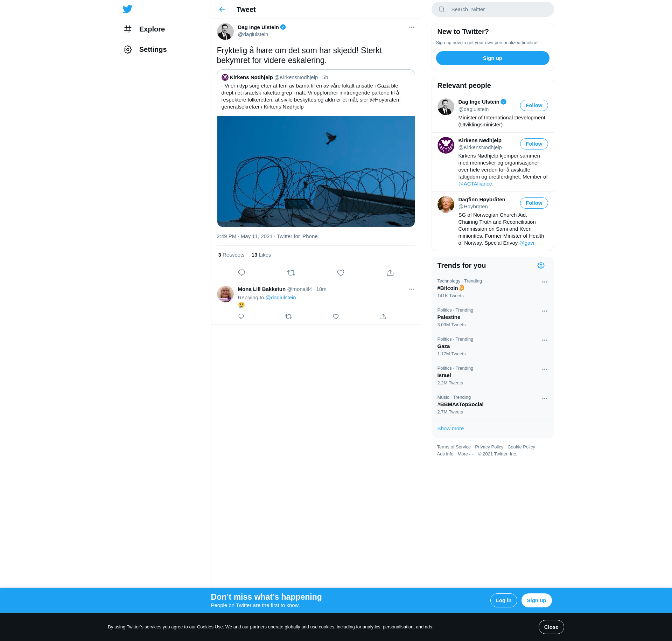This screenshot has height=641, width=672.
Task: Reply to Dag Inge Ulstein's tweet
Action: coord(241,273)
